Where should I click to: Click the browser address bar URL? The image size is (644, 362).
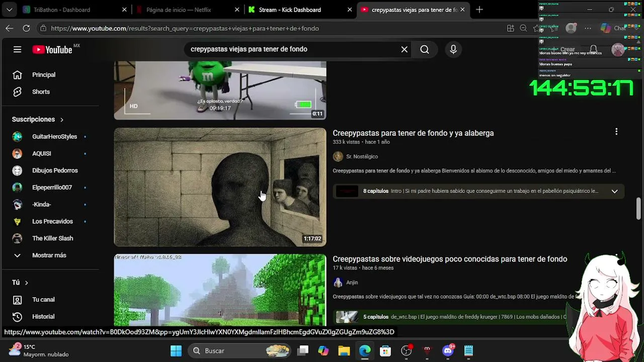pyautogui.click(x=185, y=29)
